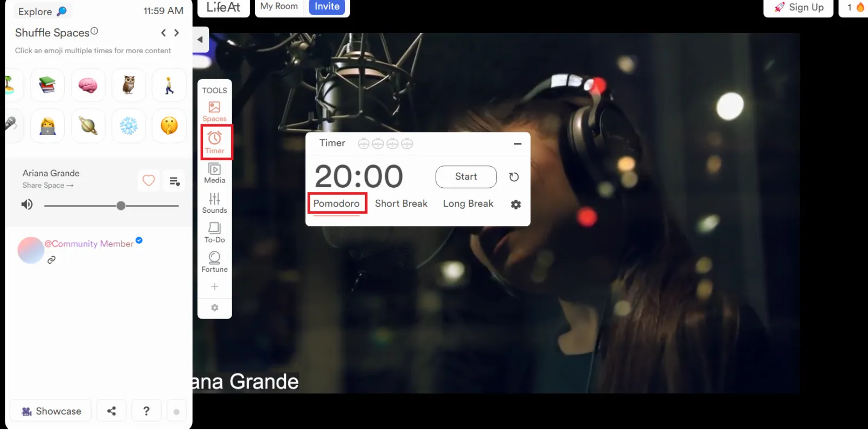Click the share icon button

112,411
